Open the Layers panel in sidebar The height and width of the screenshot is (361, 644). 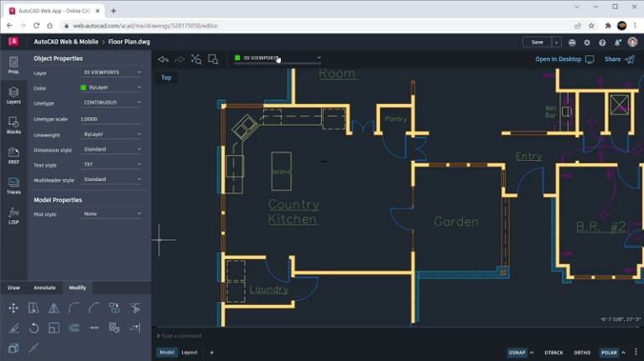click(13, 95)
